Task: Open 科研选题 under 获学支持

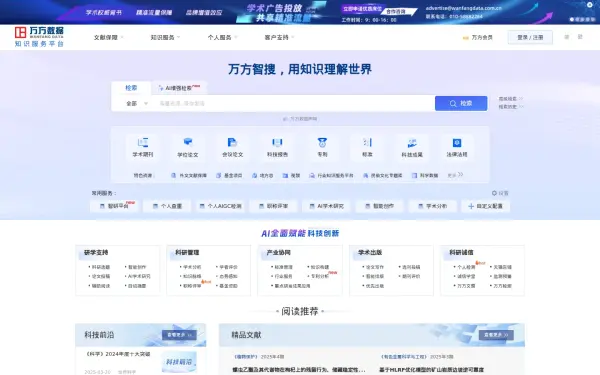Action: (101, 267)
